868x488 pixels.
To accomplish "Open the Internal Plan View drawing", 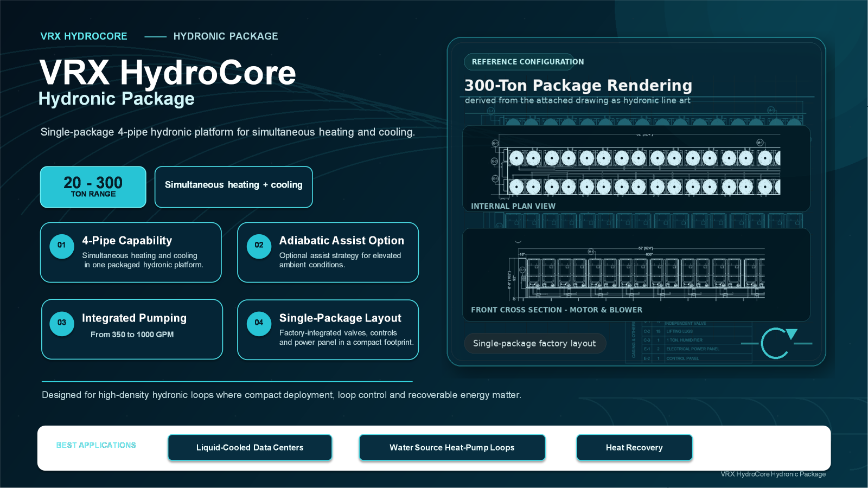I will 636,169.
